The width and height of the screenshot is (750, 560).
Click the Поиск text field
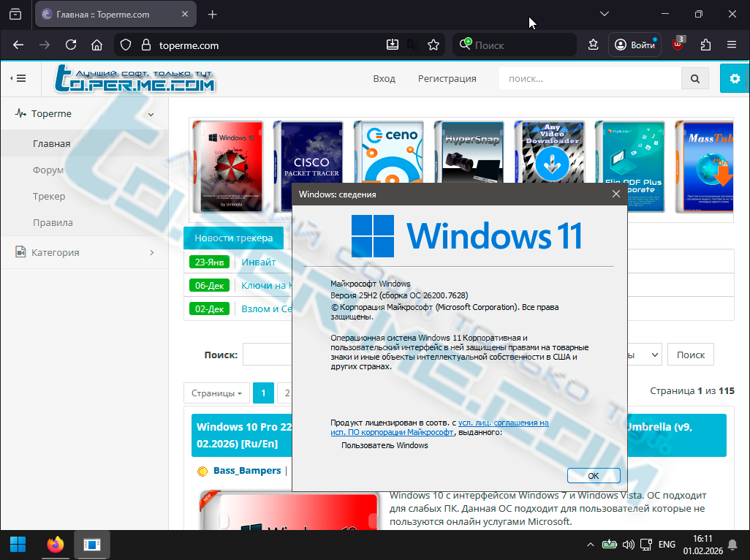267,355
